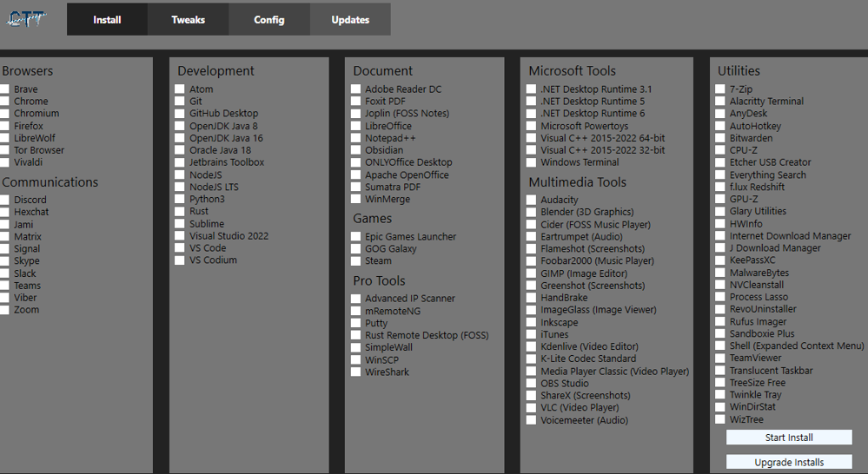Image resolution: width=868 pixels, height=474 pixels.
Task: Select the Notepad++ checkbox
Action: click(x=356, y=138)
